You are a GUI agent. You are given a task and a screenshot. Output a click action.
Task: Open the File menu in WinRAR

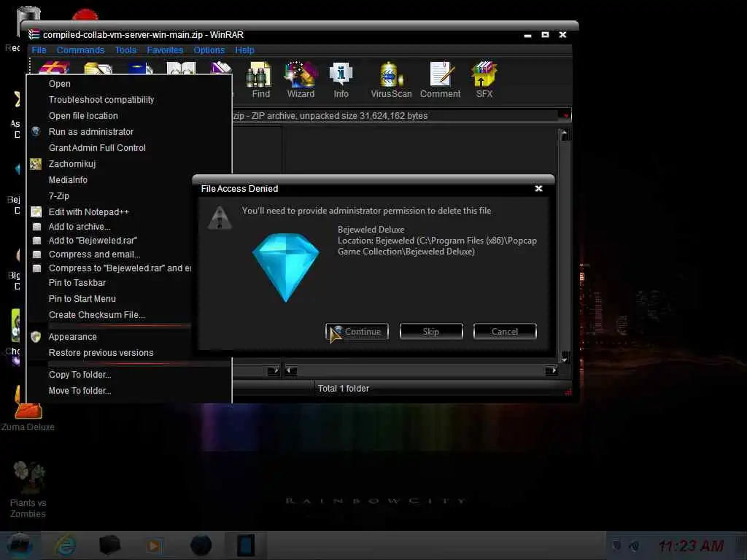click(39, 50)
